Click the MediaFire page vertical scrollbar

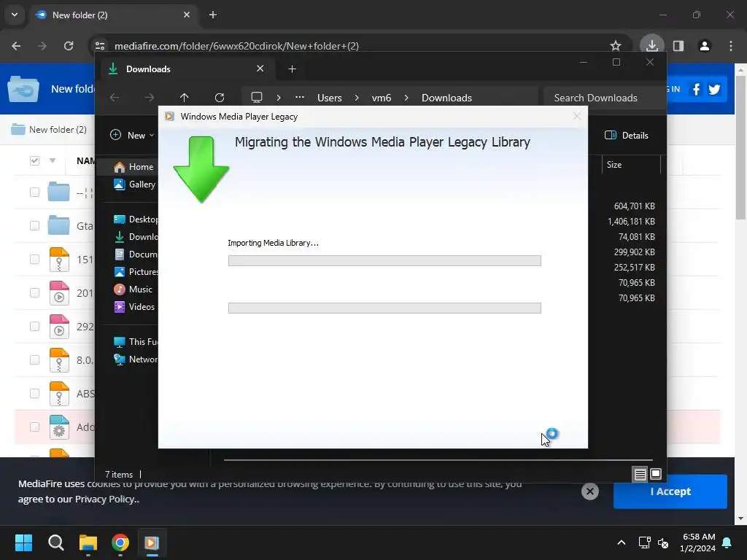(x=740, y=147)
